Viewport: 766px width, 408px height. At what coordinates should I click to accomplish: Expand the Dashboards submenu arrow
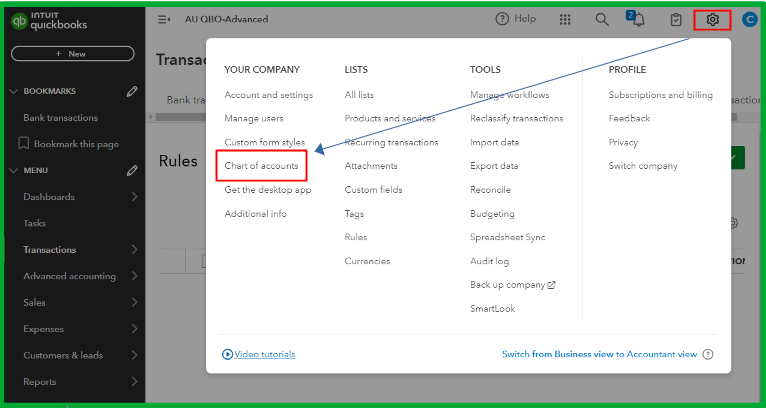pyautogui.click(x=134, y=197)
